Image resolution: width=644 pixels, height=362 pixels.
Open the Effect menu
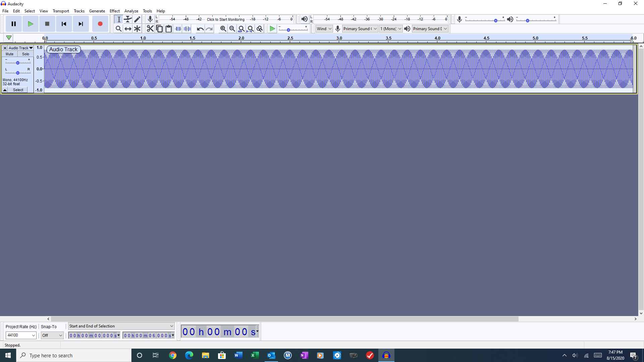click(115, 11)
